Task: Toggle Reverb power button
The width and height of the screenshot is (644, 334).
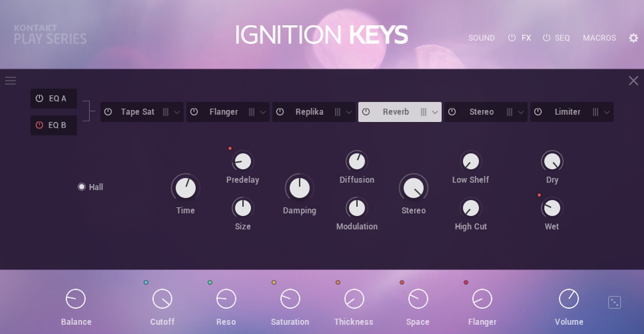Action: (366, 112)
